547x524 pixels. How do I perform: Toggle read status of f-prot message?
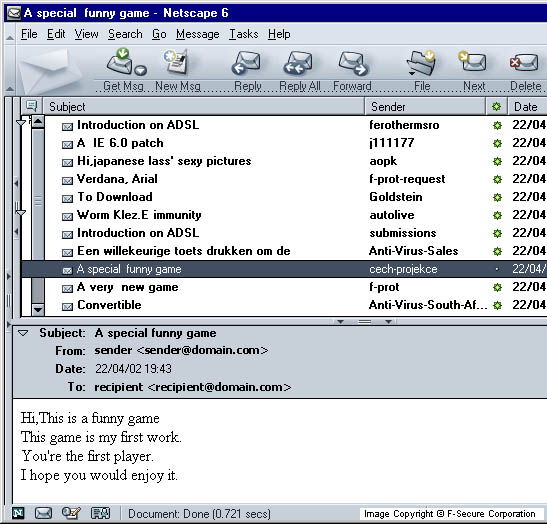pyautogui.click(x=497, y=287)
